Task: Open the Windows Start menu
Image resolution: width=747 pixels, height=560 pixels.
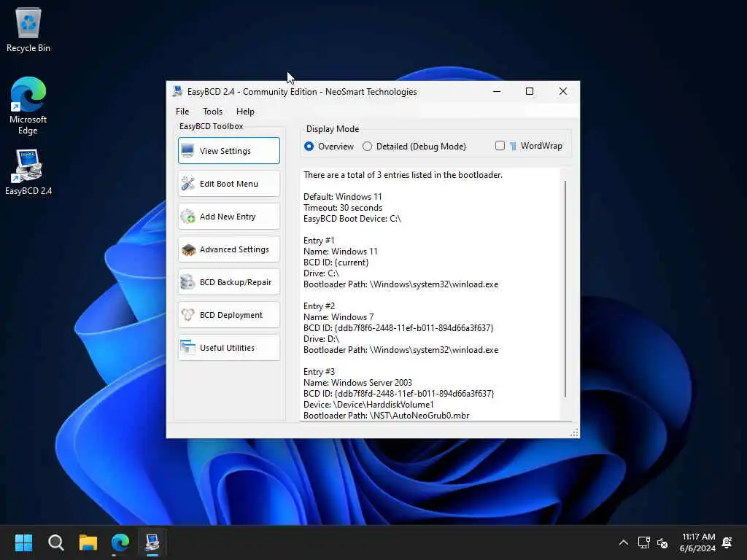Action: click(23, 542)
